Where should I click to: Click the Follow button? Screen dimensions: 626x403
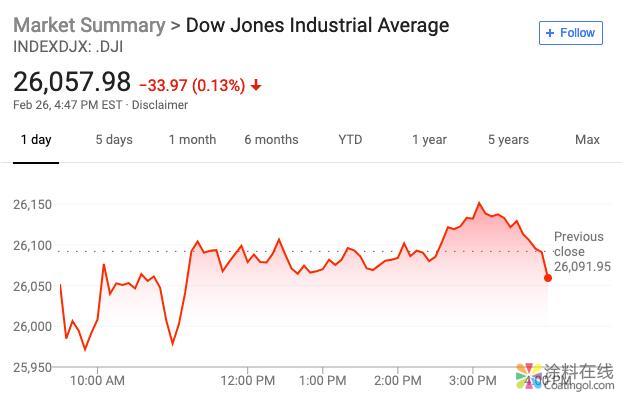[569, 33]
